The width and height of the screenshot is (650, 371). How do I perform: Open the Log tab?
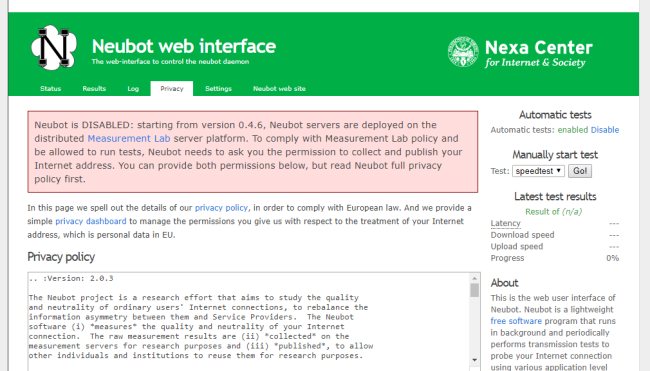(133, 89)
